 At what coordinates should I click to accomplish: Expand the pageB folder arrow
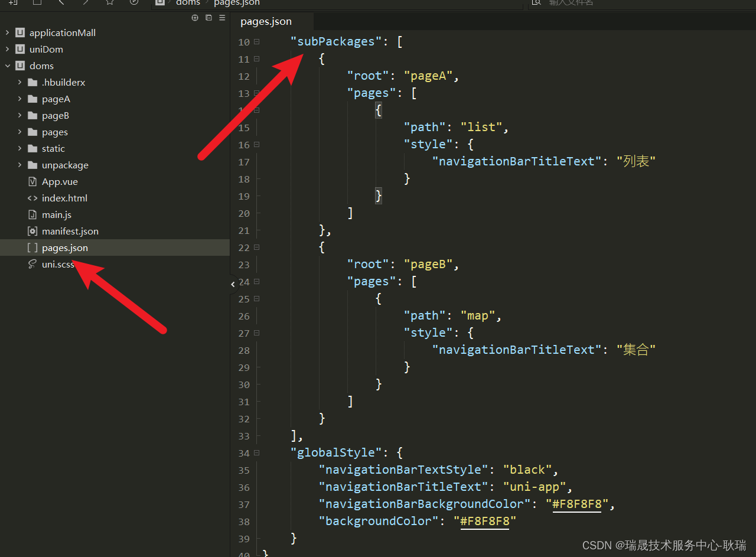[19, 116]
